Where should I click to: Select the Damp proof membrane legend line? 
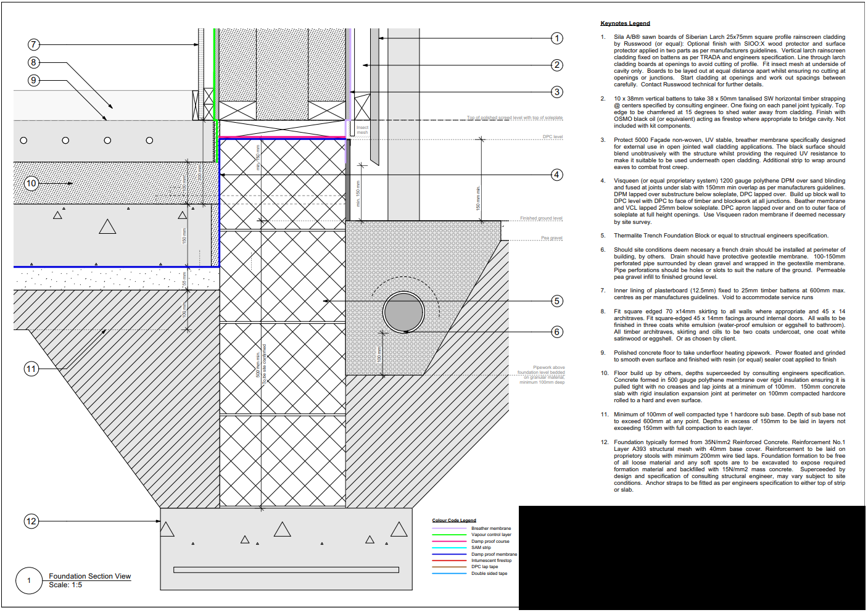[x=449, y=554]
